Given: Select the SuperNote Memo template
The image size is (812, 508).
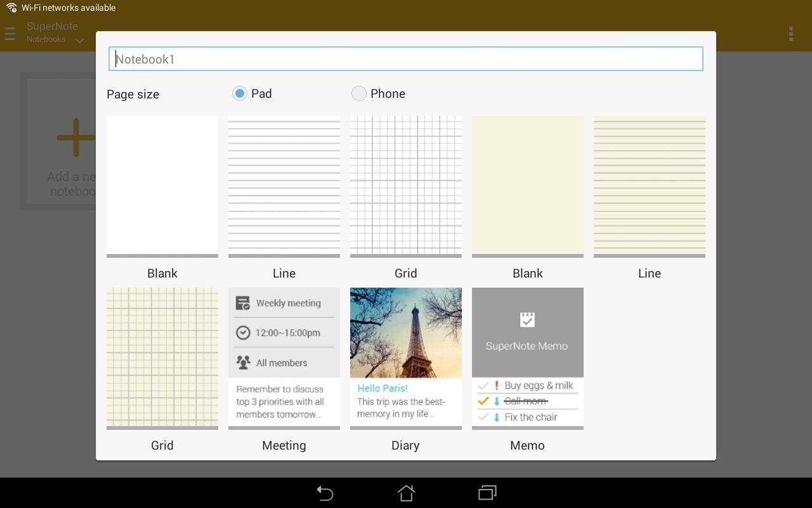Looking at the screenshot, I should [x=528, y=358].
